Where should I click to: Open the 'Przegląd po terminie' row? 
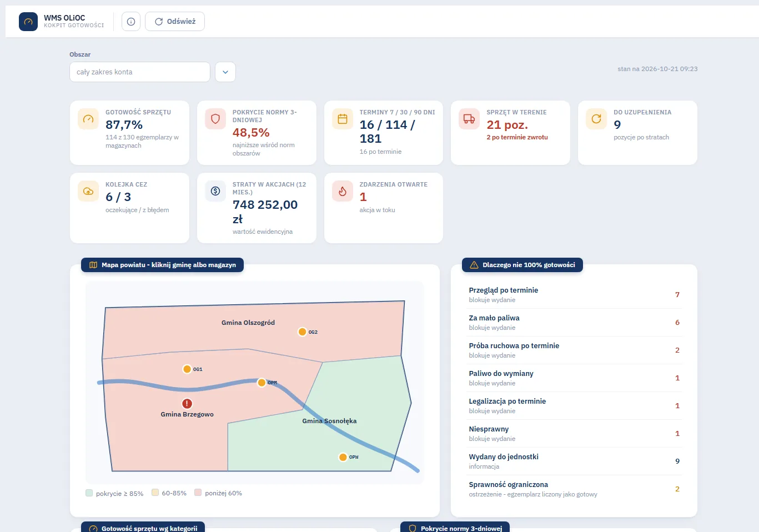click(574, 295)
